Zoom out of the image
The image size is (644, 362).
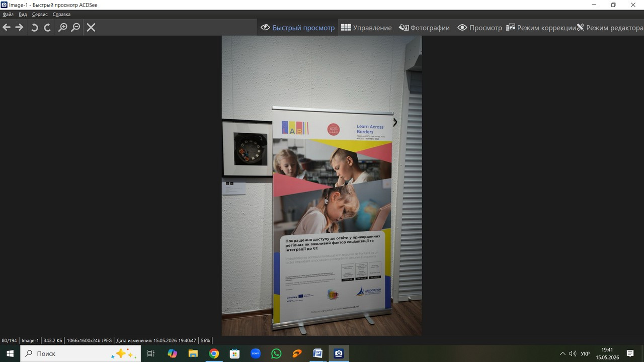click(75, 27)
